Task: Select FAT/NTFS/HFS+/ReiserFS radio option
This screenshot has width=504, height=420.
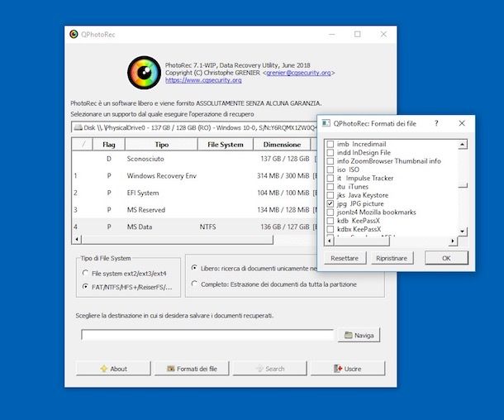Action: (85, 287)
